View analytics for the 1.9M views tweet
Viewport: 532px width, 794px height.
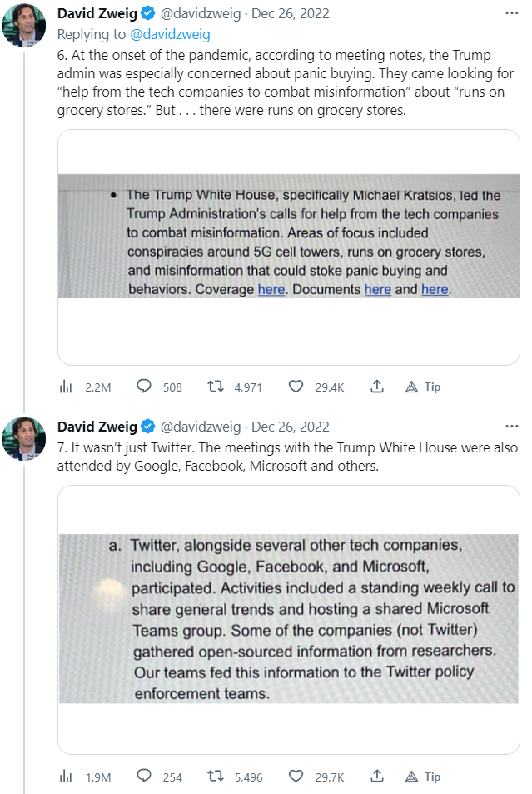(65, 777)
